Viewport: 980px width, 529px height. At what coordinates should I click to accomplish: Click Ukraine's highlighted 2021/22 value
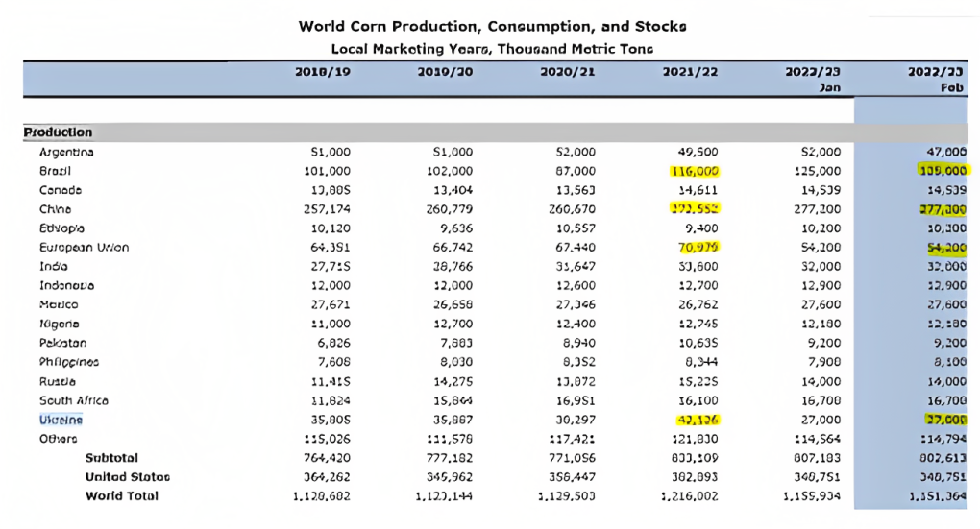698,421
